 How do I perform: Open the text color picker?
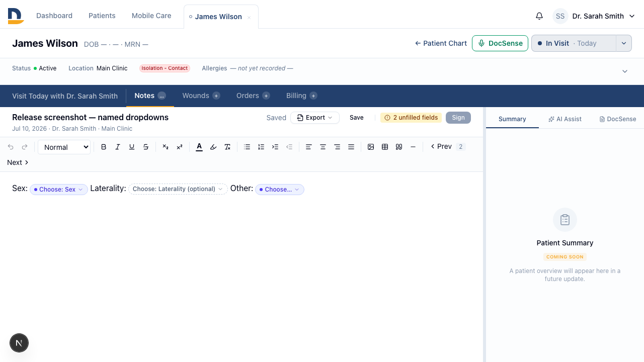pos(199,147)
